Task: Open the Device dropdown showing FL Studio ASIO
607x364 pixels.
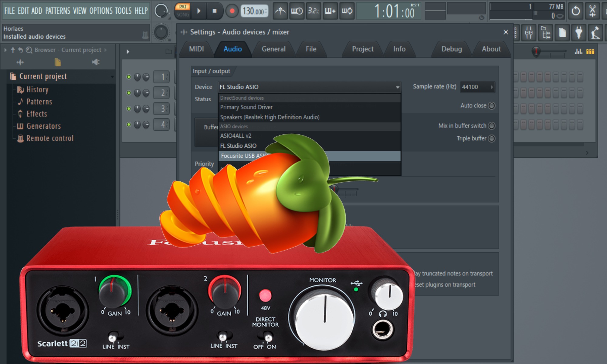Action: [309, 87]
